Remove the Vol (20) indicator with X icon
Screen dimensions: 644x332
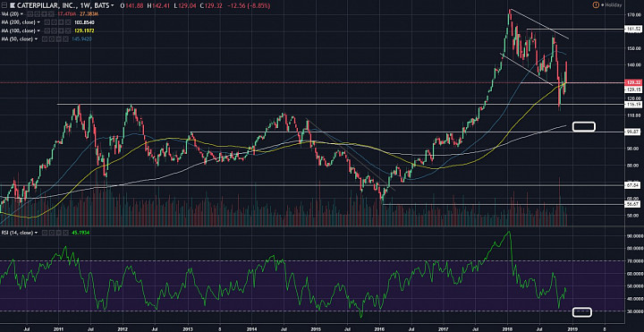(51, 14)
